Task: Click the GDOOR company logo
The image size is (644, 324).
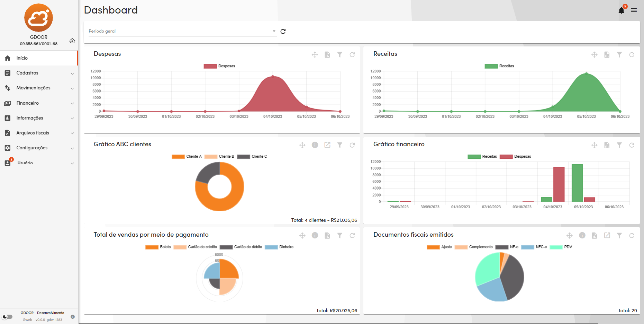Action: click(x=38, y=18)
